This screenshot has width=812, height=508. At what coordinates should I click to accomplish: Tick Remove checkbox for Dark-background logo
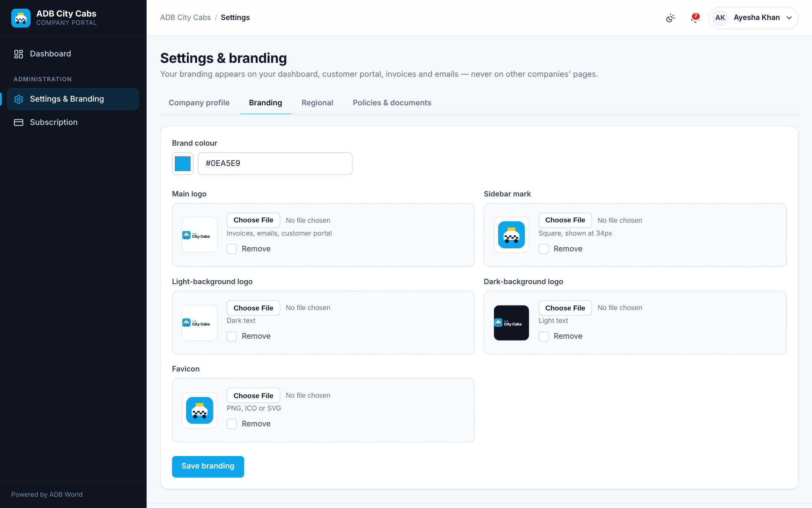point(544,336)
